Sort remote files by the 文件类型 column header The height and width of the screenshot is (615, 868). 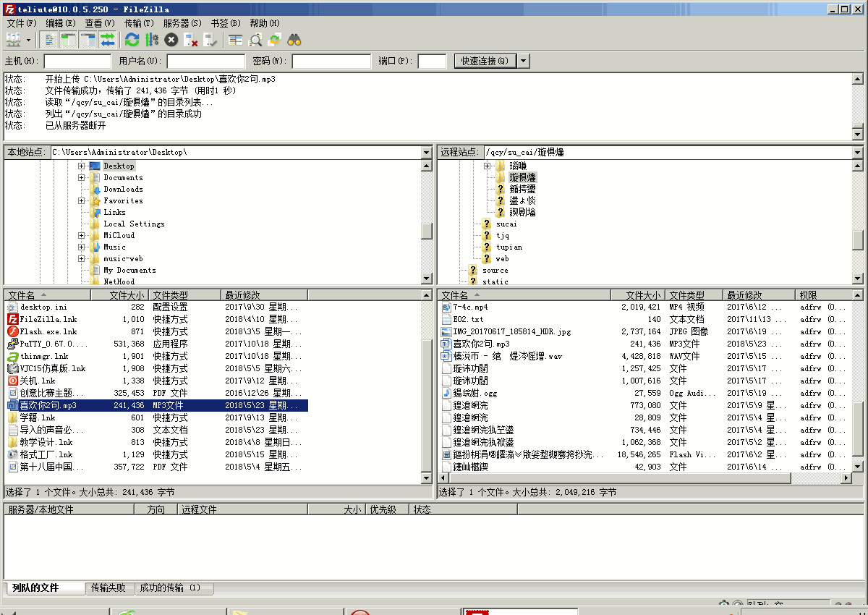pos(694,295)
